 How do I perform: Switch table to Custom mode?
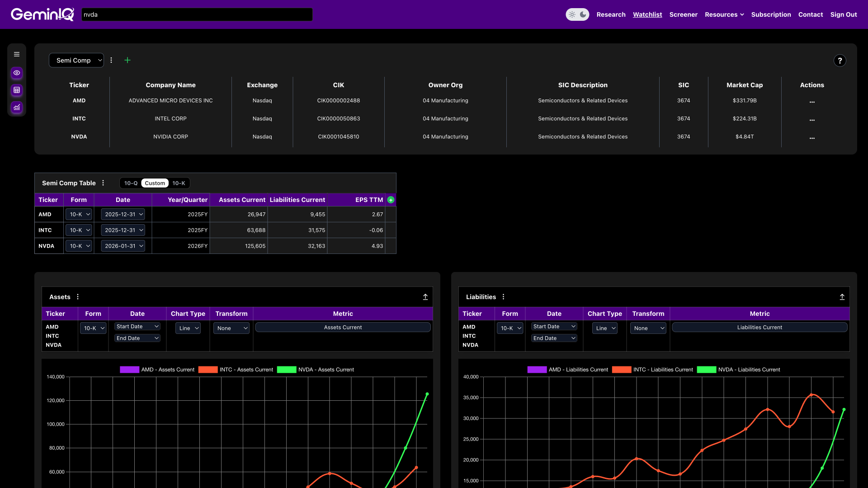coord(155,183)
